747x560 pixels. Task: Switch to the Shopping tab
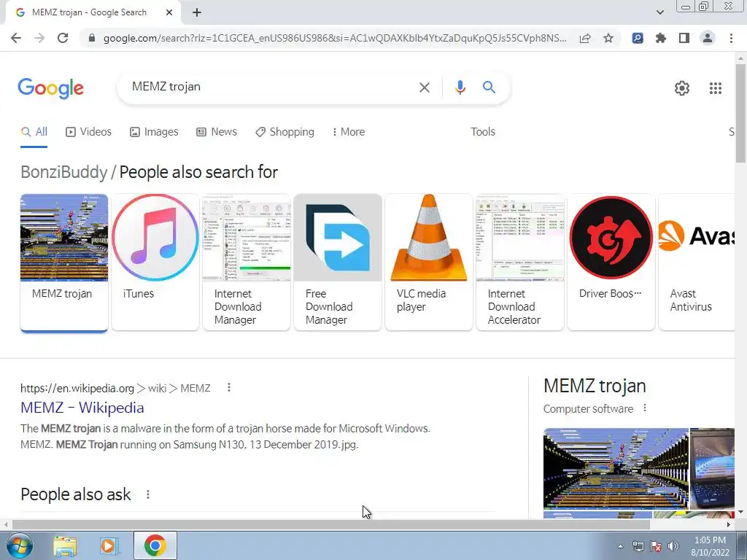pyautogui.click(x=285, y=132)
